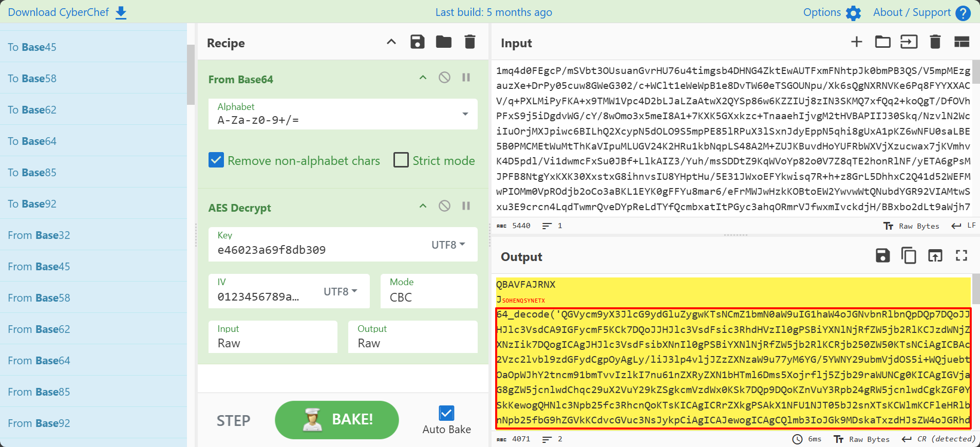980x447 pixels.
Task: Add a new input tab
Action: (856, 42)
